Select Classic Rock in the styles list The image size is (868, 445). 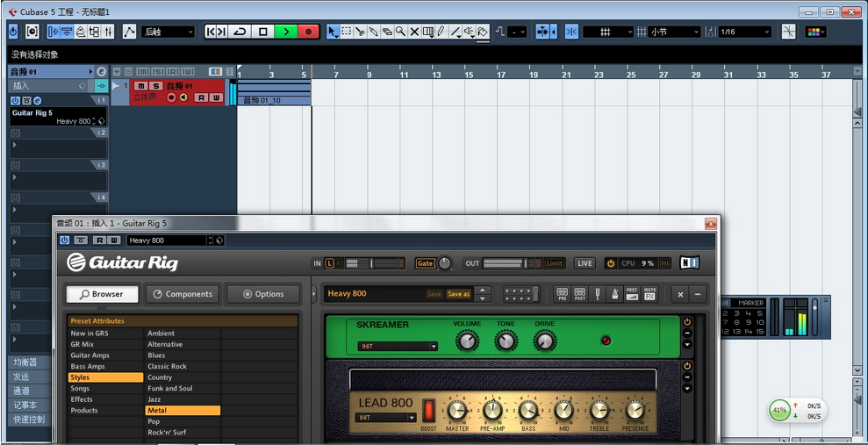pyautogui.click(x=167, y=366)
